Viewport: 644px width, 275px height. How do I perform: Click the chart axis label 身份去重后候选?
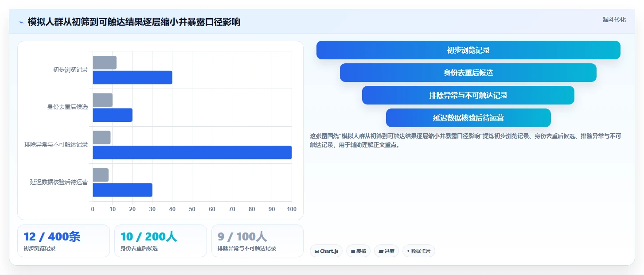[x=67, y=107]
